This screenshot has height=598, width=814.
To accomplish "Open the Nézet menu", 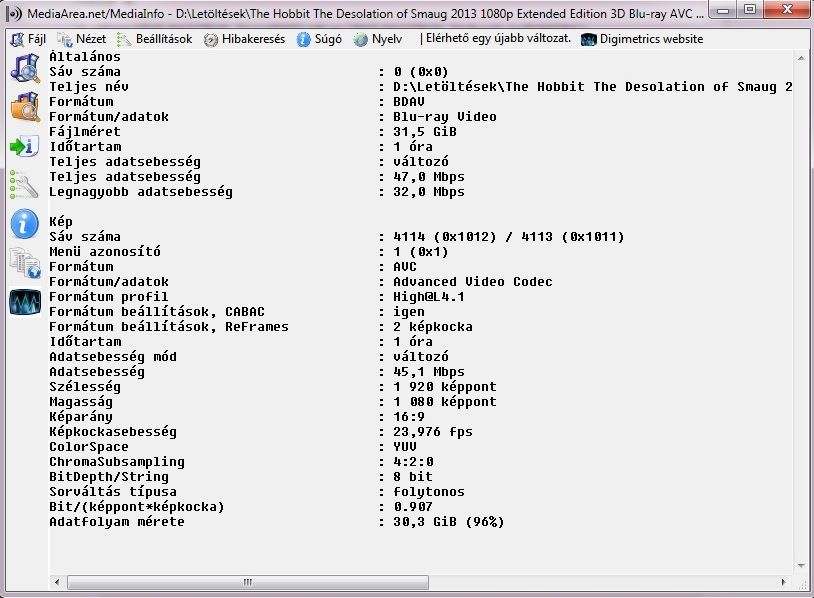I will click(x=91, y=39).
